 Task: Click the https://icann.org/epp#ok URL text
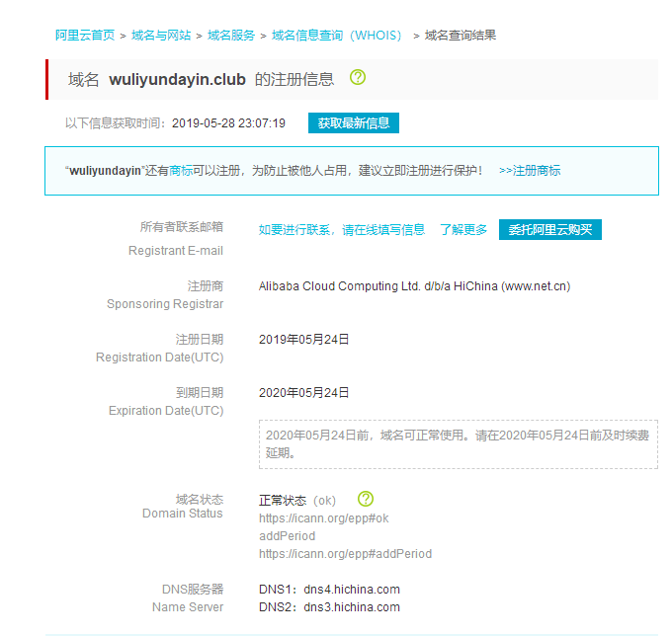tap(324, 518)
